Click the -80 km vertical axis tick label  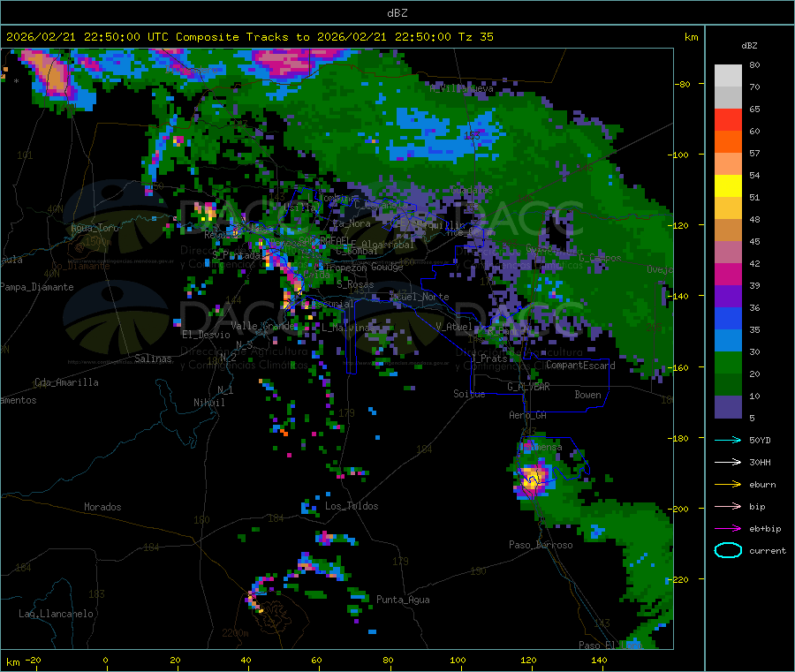682,84
